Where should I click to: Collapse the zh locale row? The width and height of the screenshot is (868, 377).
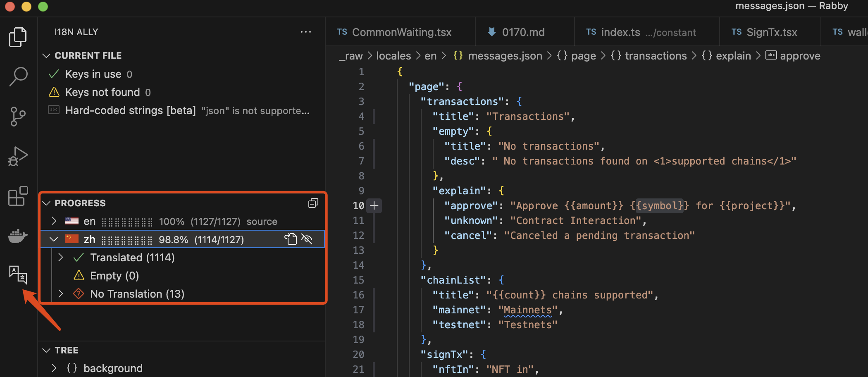54,239
